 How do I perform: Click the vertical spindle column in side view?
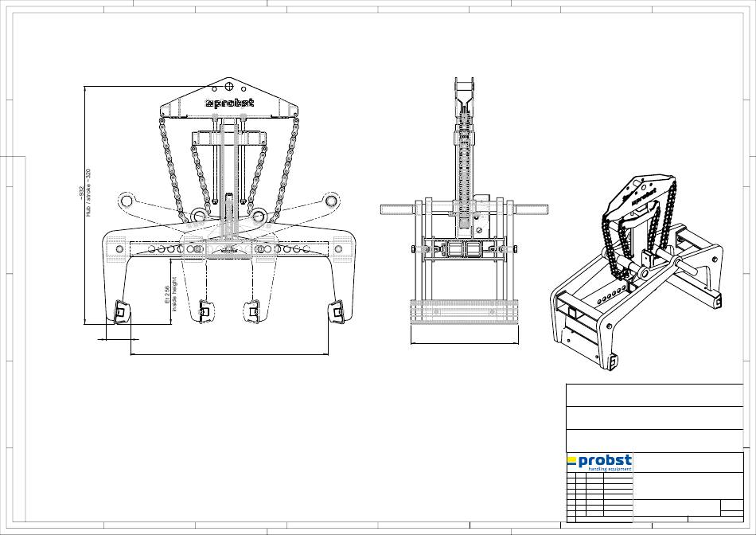[466, 167]
